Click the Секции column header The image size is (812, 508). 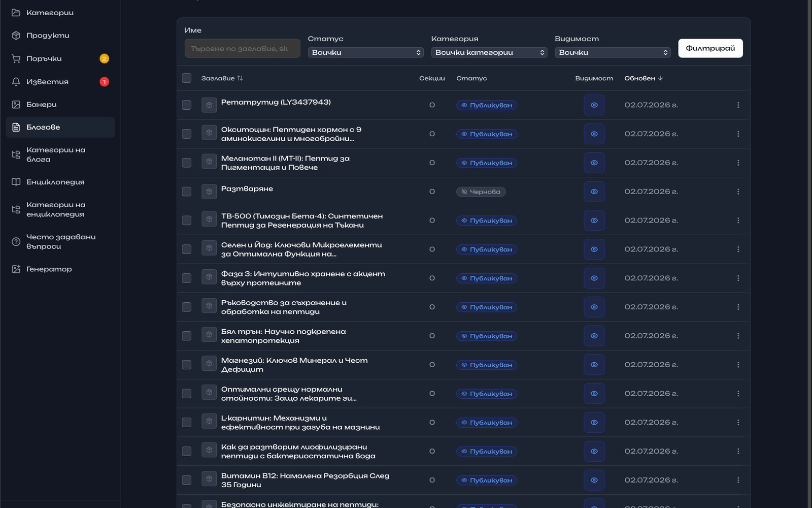point(432,78)
